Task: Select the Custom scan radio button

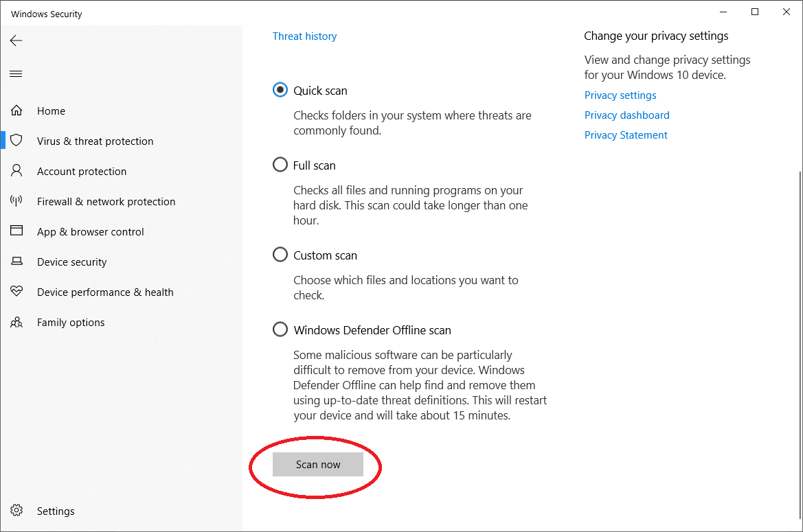Action: [x=280, y=255]
